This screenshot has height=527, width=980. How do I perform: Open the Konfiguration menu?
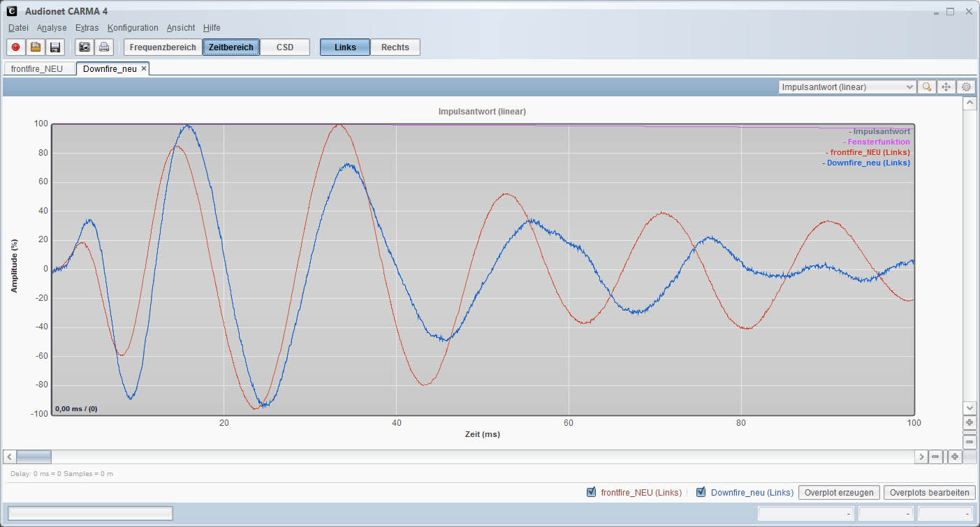point(133,28)
